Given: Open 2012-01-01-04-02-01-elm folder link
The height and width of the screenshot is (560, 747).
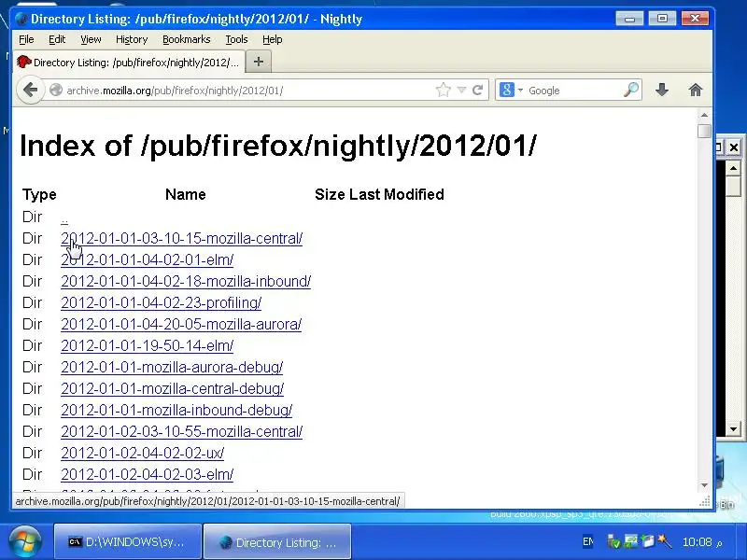Looking at the screenshot, I should point(148,260).
